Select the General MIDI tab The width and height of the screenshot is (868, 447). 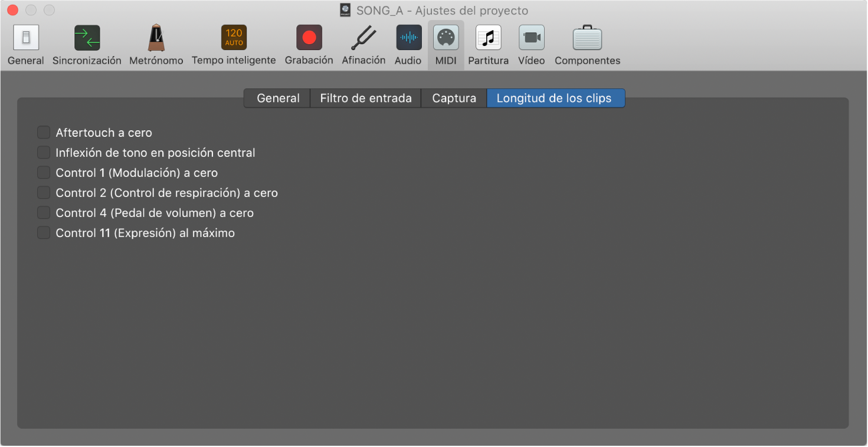[277, 98]
